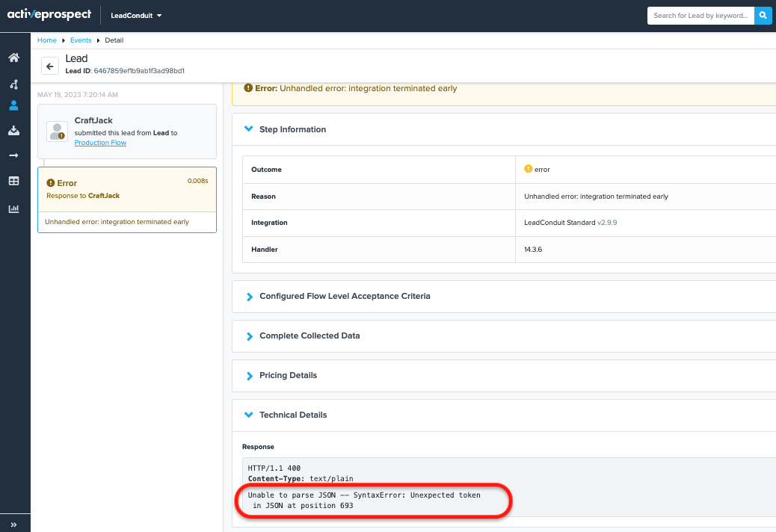The width and height of the screenshot is (776, 532).
Task: Click the back arrow button beside Lead
Action: (x=50, y=66)
